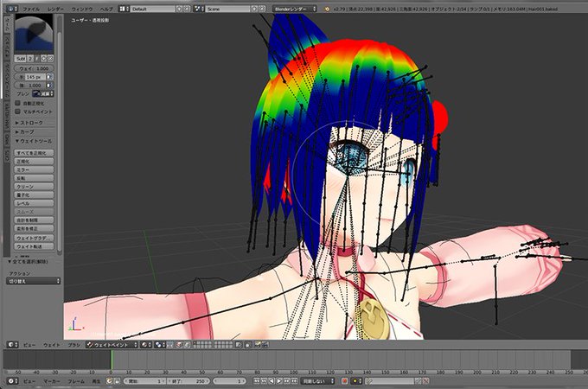Collapse the 全てを選択(解除) operator panel
Viewport: 588px width, 389px height.
[29, 261]
